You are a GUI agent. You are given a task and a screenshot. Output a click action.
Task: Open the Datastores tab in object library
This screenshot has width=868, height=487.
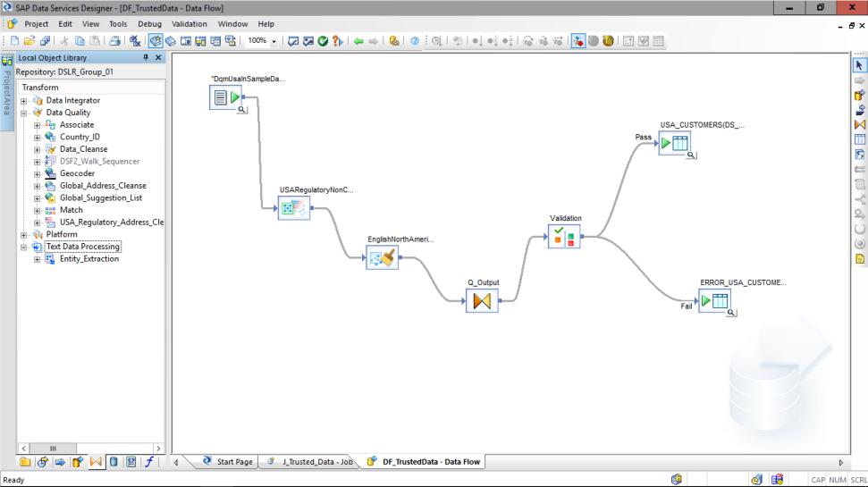click(x=114, y=462)
